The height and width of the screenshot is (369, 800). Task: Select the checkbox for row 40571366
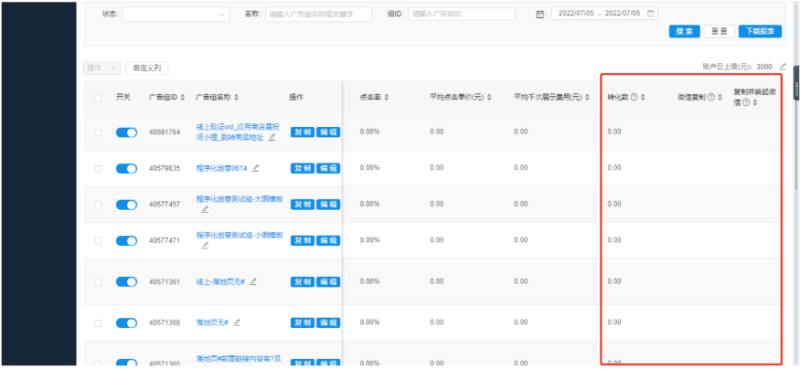click(98, 323)
